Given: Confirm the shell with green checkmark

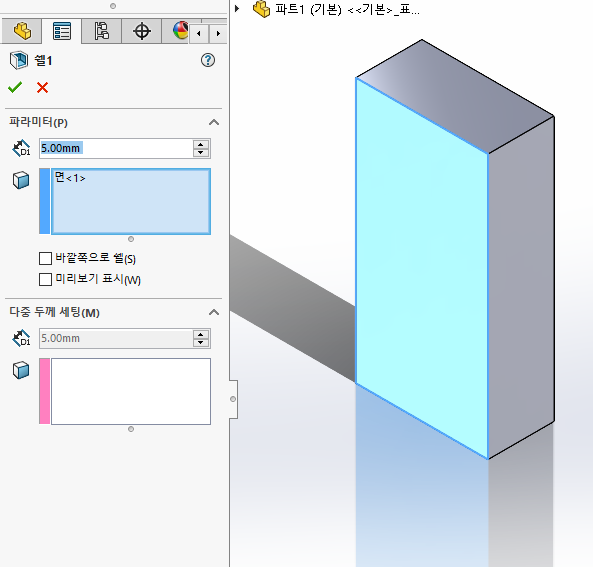Looking at the screenshot, I should [x=15, y=87].
